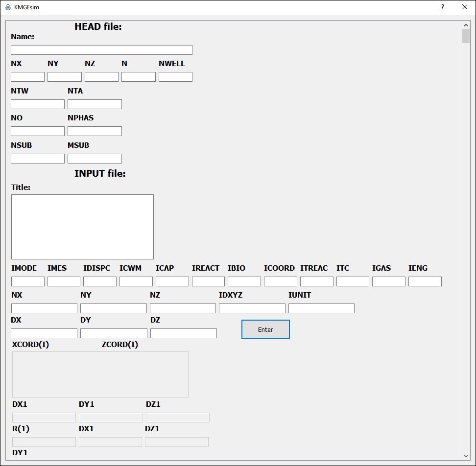476x466 pixels.
Task: Click the NPHAS input field
Action: pos(95,131)
